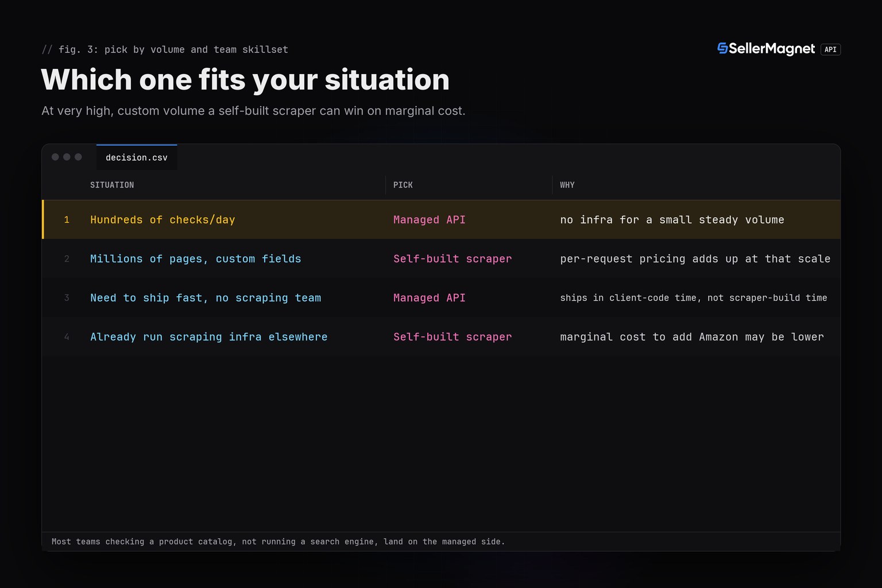882x588 pixels.
Task: Click the SellerMagnet brand name
Action: tap(772, 49)
